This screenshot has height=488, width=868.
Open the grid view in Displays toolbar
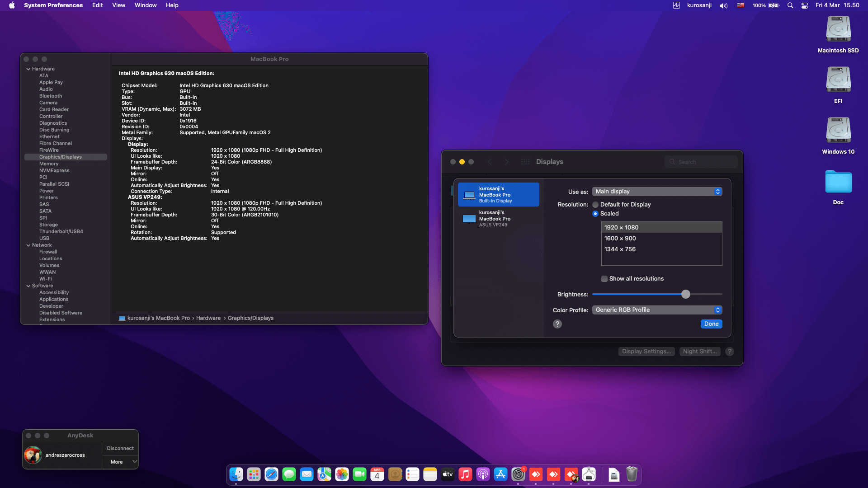(x=525, y=161)
